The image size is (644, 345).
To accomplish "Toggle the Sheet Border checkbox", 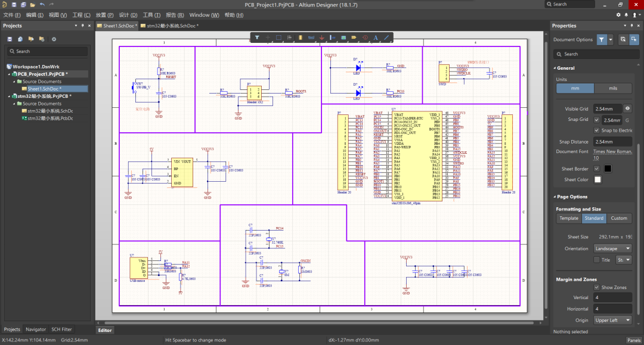I will (x=597, y=169).
